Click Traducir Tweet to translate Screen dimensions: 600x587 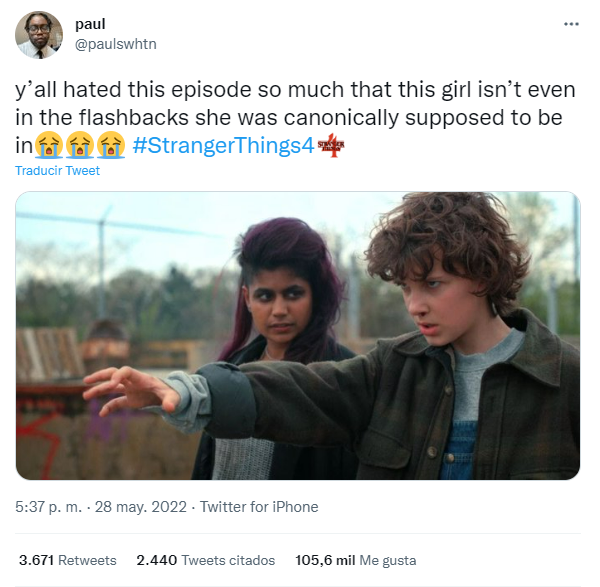(x=57, y=170)
